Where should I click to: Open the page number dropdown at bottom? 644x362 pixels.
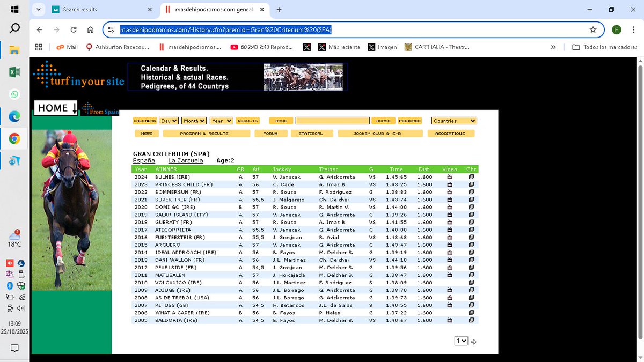[461, 341]
